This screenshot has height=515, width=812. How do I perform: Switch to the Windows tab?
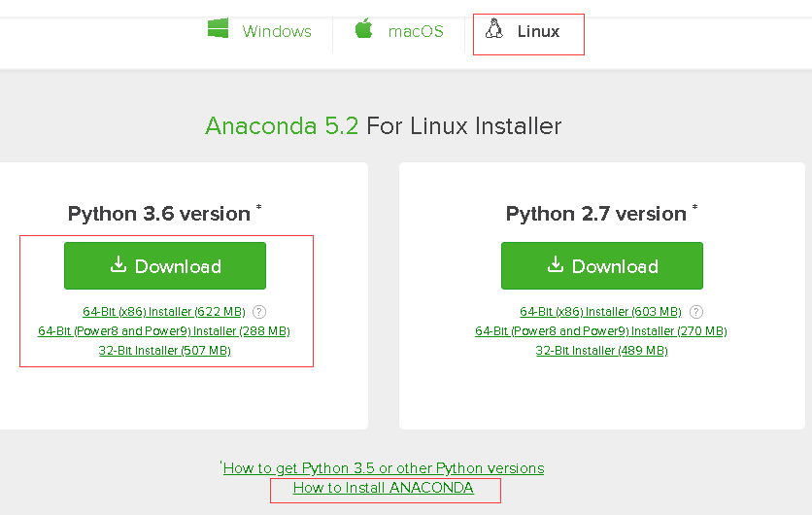coord(259,31)
